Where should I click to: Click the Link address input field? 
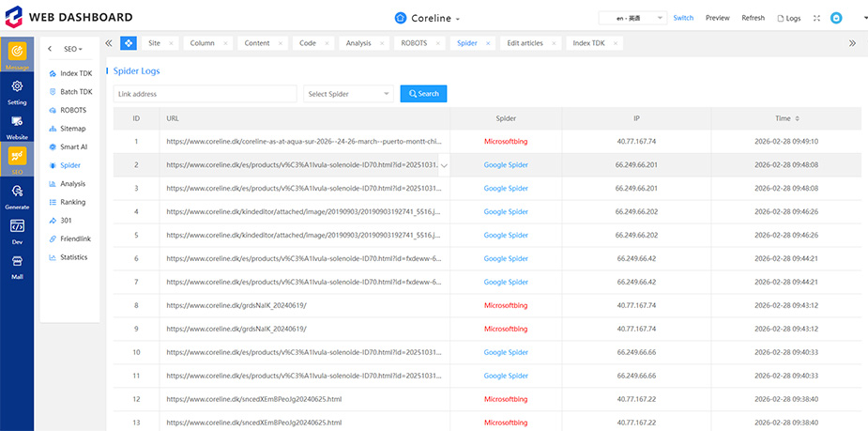click(205, 94)
